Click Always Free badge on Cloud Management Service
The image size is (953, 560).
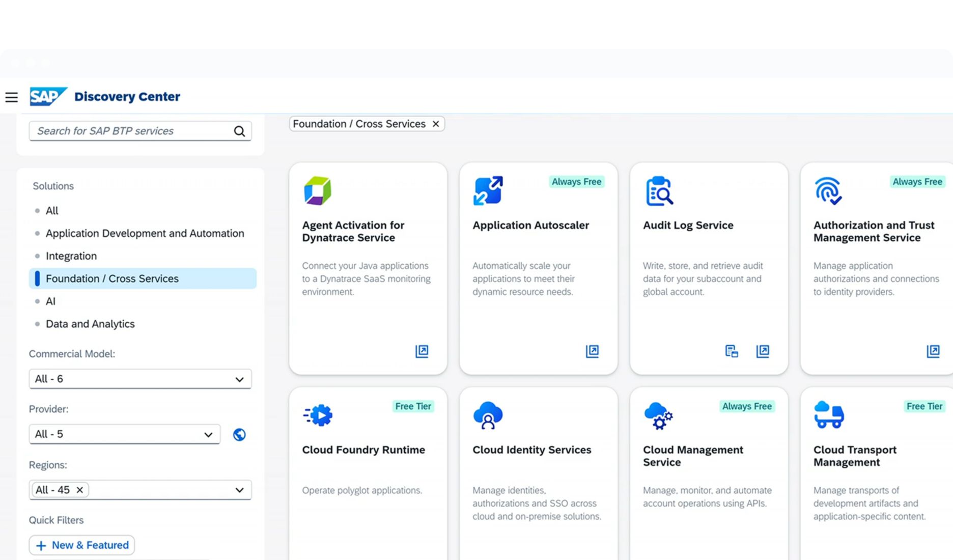(x=747, y=407)
